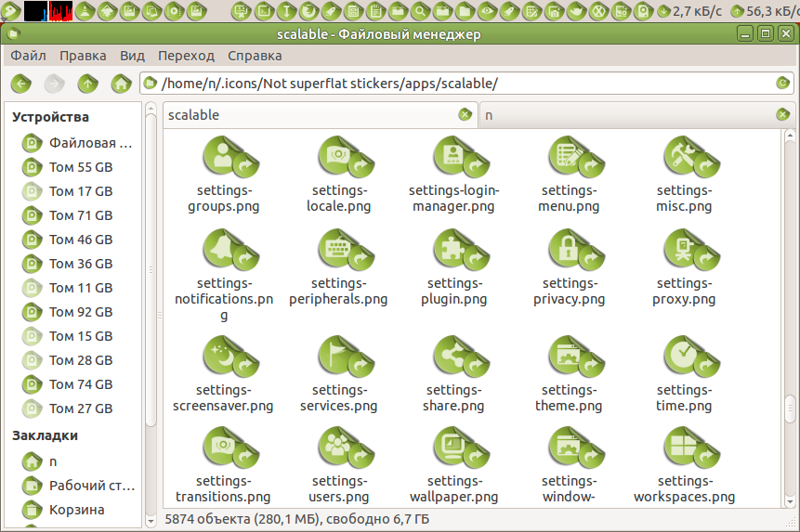
Task: Open the Правка menu
Action: tap(83, 56)
